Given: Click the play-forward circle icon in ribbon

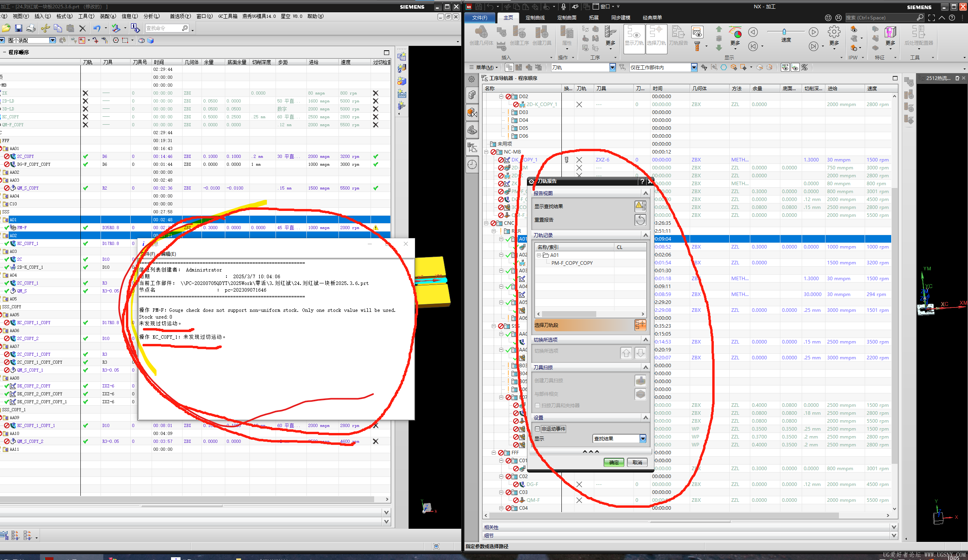Looking at the screenshot, I should click(813, 32).
